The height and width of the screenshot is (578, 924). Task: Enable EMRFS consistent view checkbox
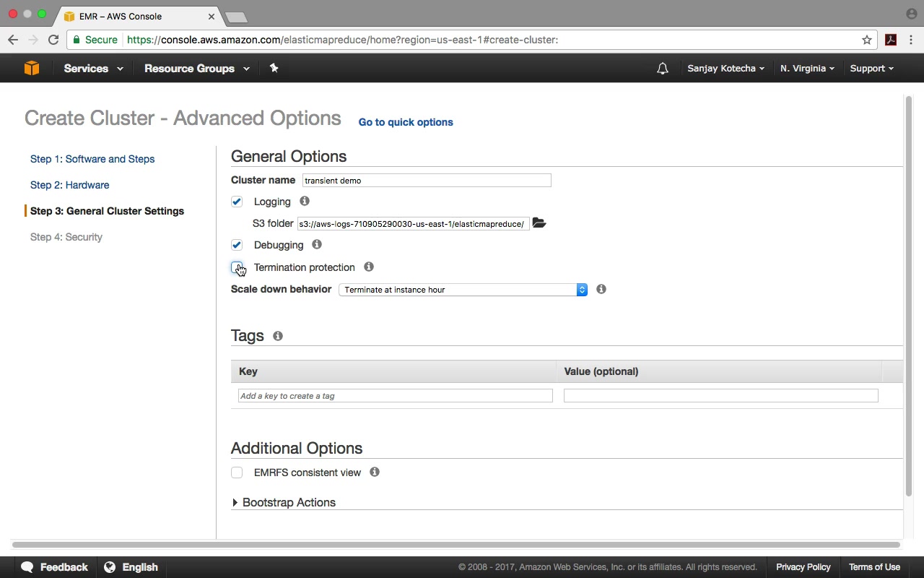[x=237, y=473]
